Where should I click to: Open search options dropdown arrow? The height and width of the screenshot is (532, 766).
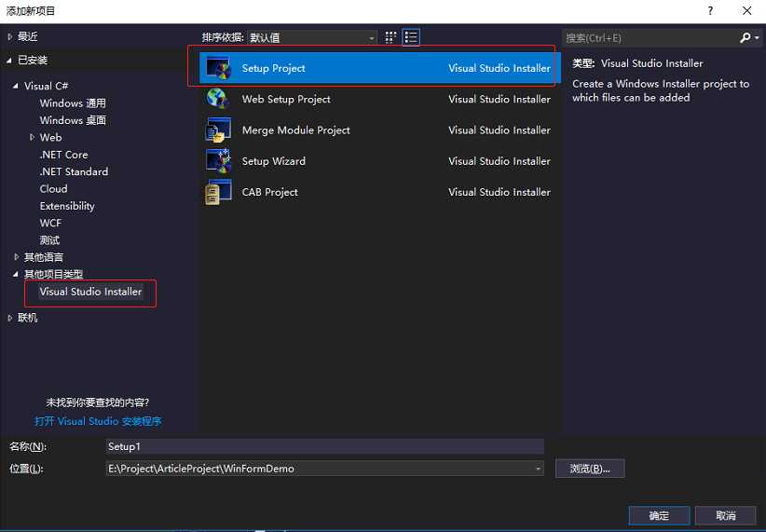[757, 37]
